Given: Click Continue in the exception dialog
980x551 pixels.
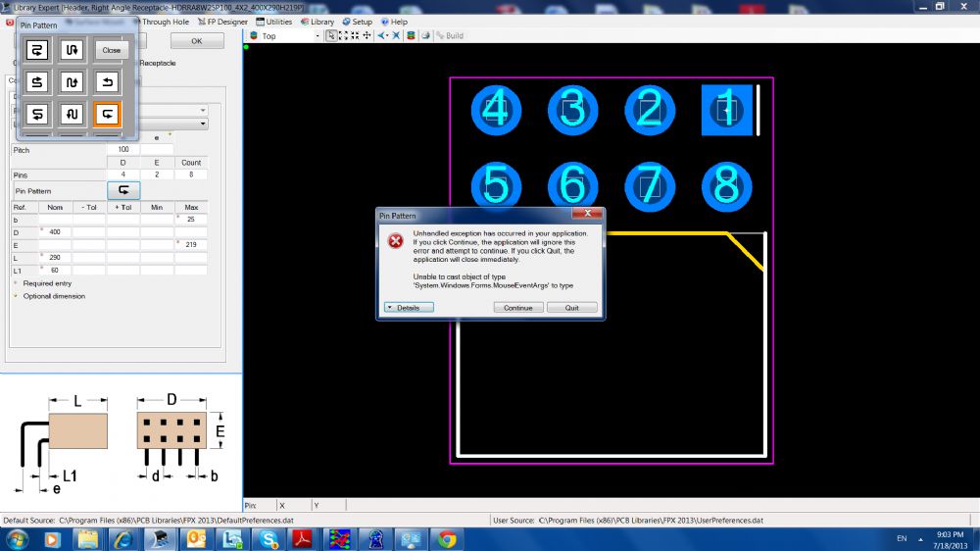Looking at the screenshot, I should point(517,308).
